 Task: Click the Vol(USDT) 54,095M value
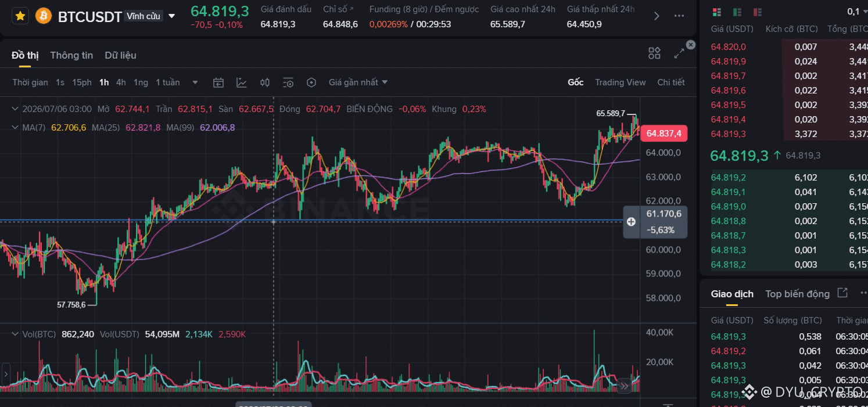[162, 334]
